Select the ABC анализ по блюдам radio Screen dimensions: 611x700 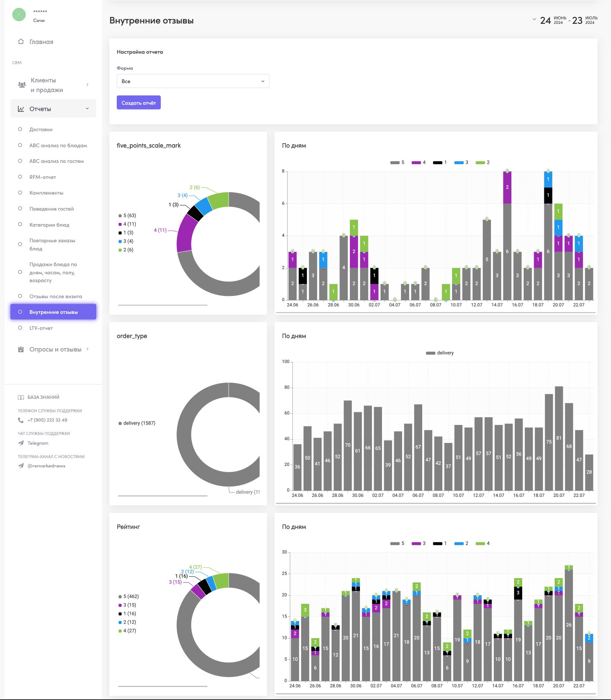(20, 145)
